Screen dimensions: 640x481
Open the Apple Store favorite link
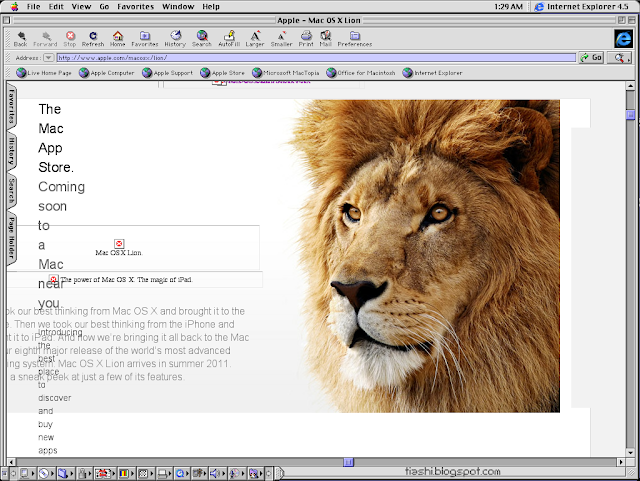(222, 73)
